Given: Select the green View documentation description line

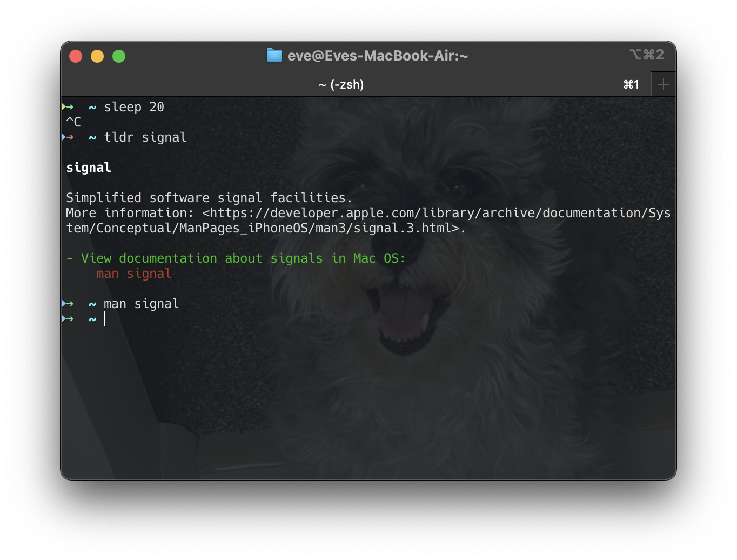Looking at the screenshot, I should pos(238,258).
